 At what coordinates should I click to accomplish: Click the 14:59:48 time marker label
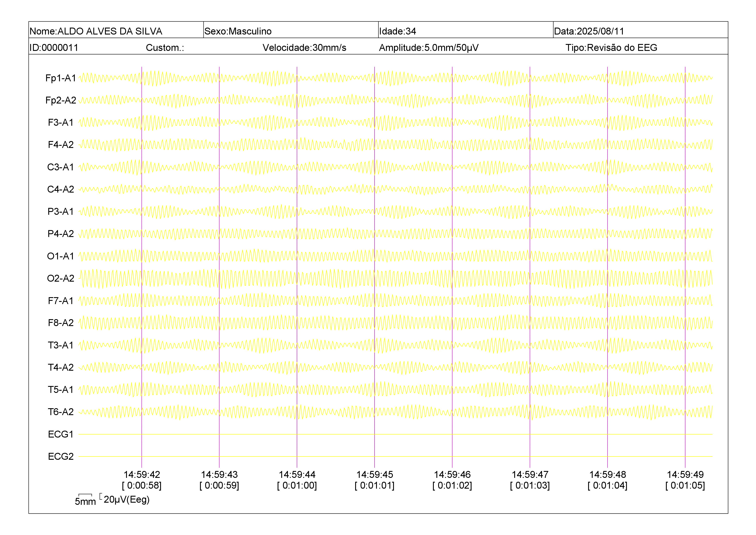[608, 475]
